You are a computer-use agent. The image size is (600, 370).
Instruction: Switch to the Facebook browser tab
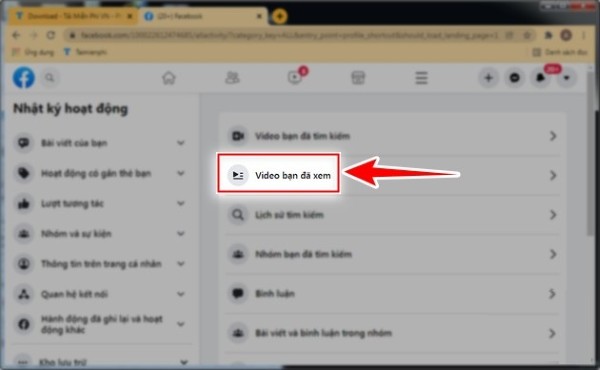point(202,16)
